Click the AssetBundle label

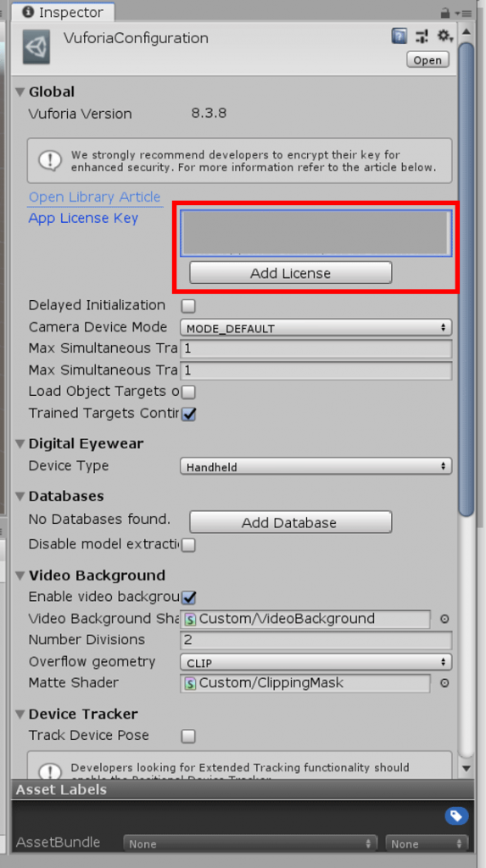59,843
